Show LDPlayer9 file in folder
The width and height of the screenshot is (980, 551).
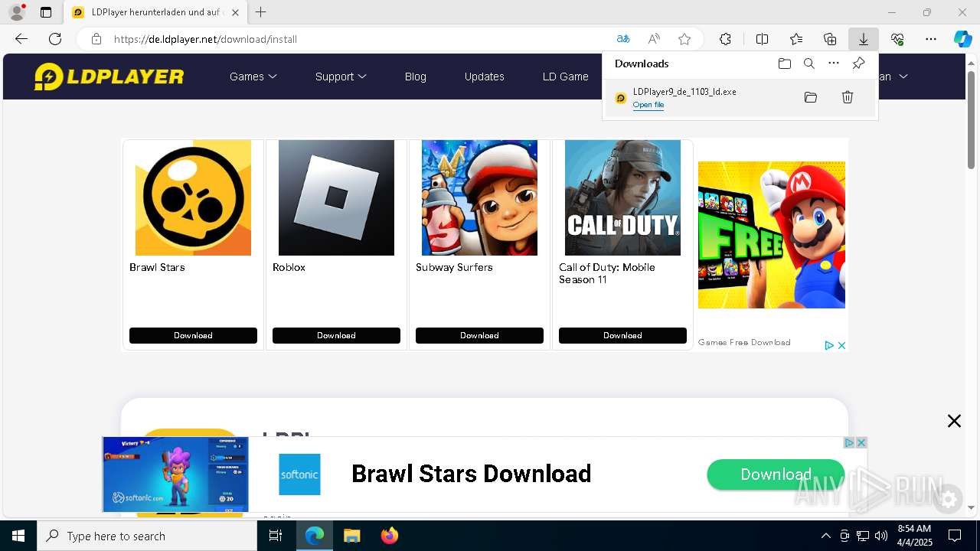click(x=811, y=97)
